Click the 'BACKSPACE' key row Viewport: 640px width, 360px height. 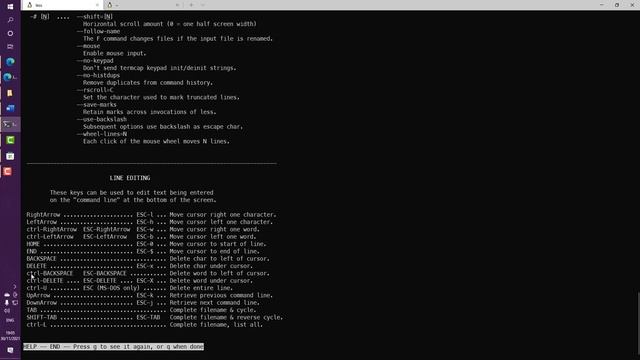(148, 259)
